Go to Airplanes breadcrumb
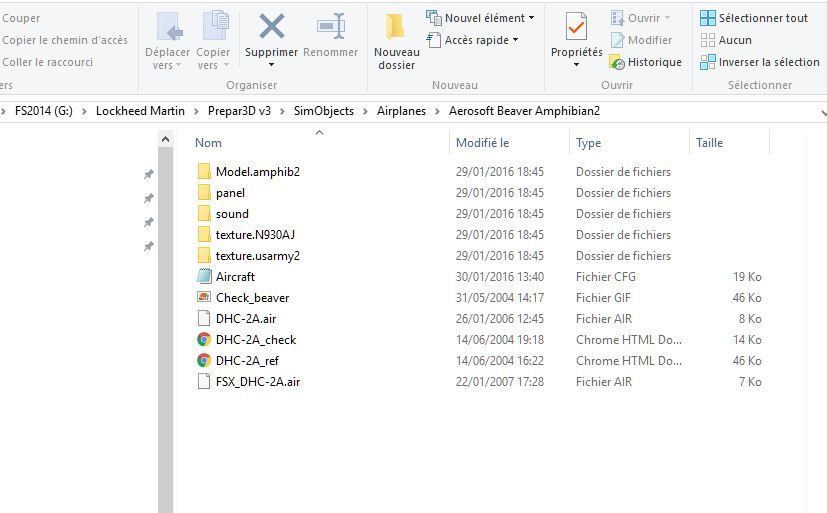827x513 pixels. tap(401, 111)
